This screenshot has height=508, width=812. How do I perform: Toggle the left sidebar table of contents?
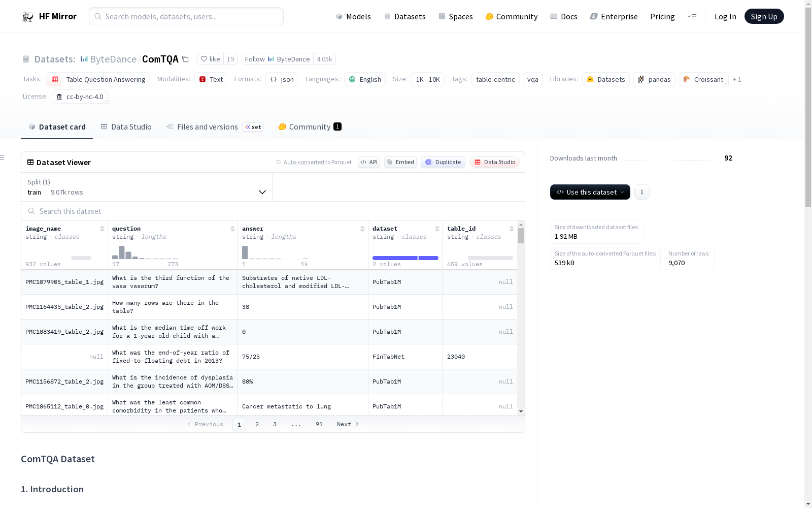point(3,157)
